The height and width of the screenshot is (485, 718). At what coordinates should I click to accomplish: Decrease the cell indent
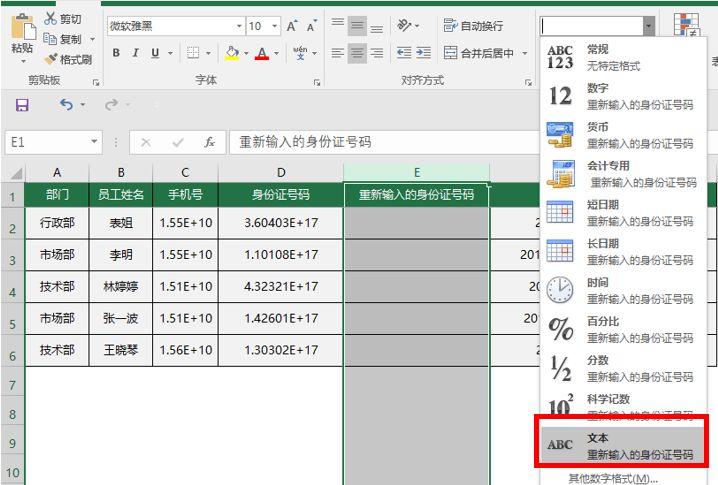404,53
